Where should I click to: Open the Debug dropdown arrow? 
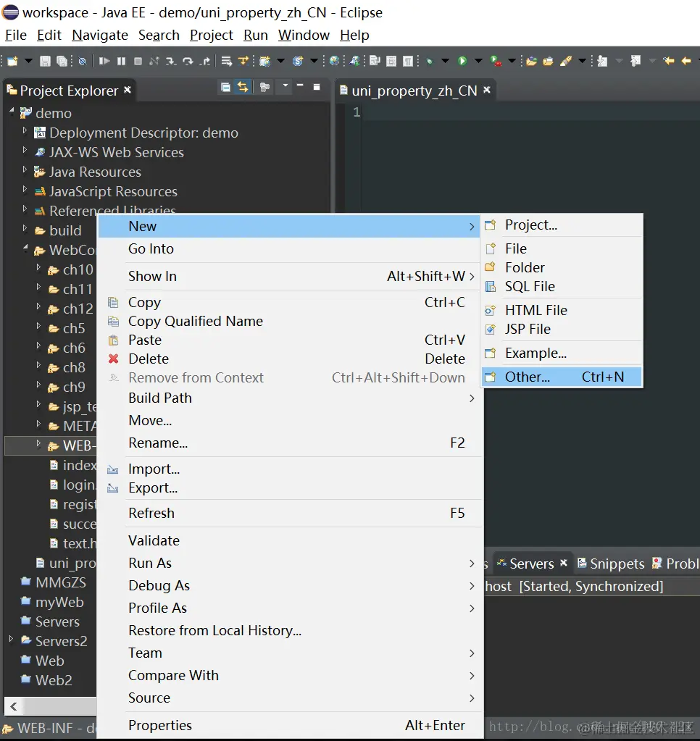[445, 61]
